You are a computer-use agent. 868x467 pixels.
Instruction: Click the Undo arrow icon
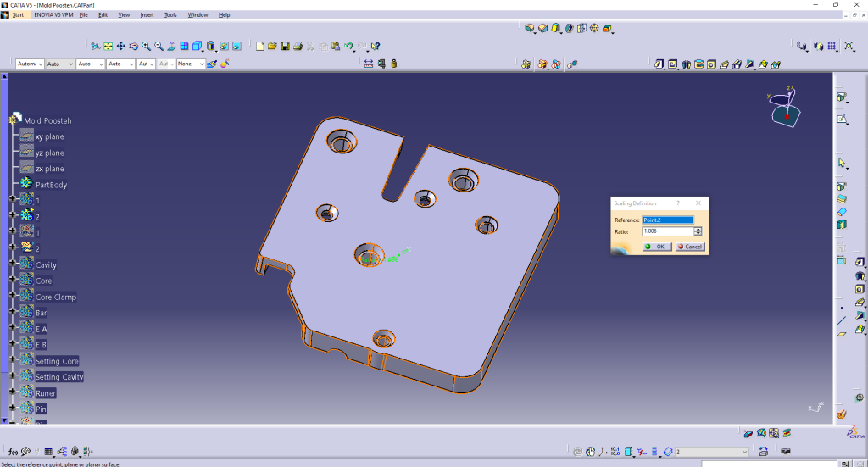tap(348, 47)
